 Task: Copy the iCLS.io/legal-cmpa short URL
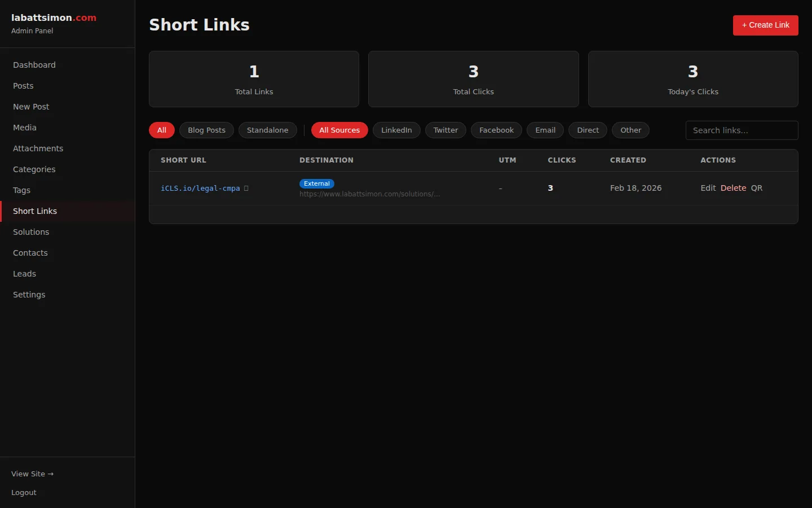click(x=246, y=188)
